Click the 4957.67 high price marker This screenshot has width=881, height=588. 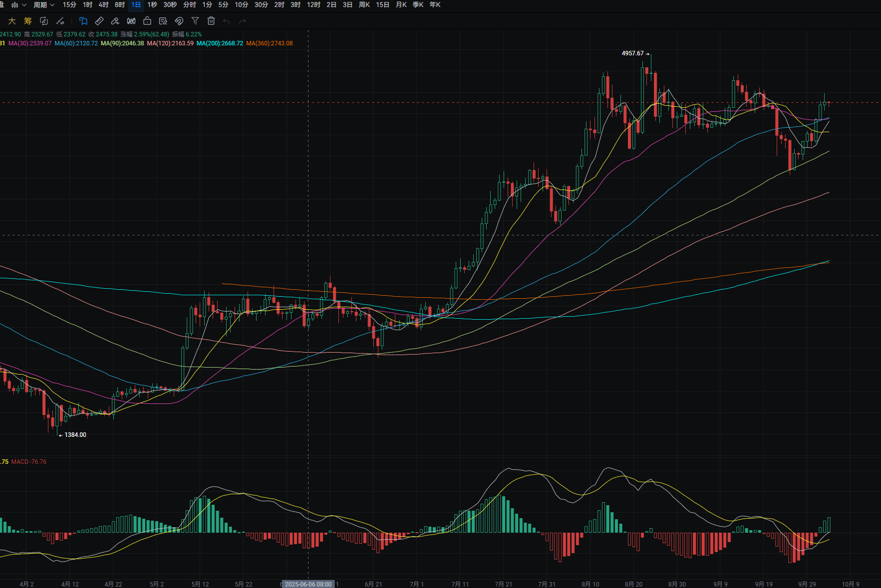click(x=632, y=53)
